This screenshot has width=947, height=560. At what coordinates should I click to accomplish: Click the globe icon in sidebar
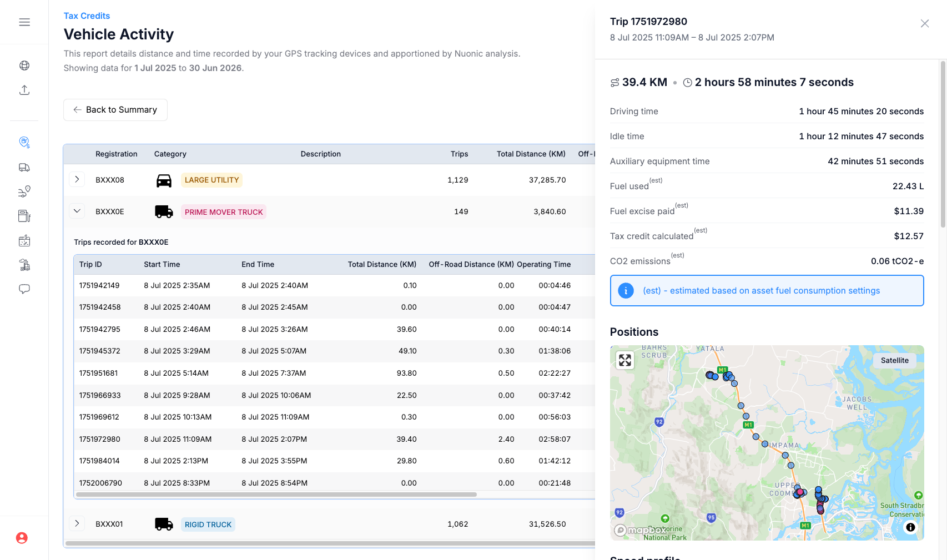click(x=24, y=65)
